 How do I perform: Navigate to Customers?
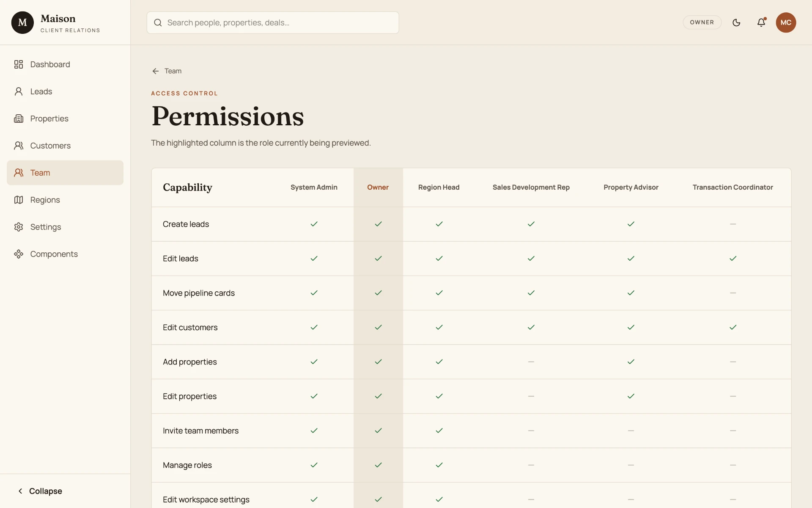(65, 146)
